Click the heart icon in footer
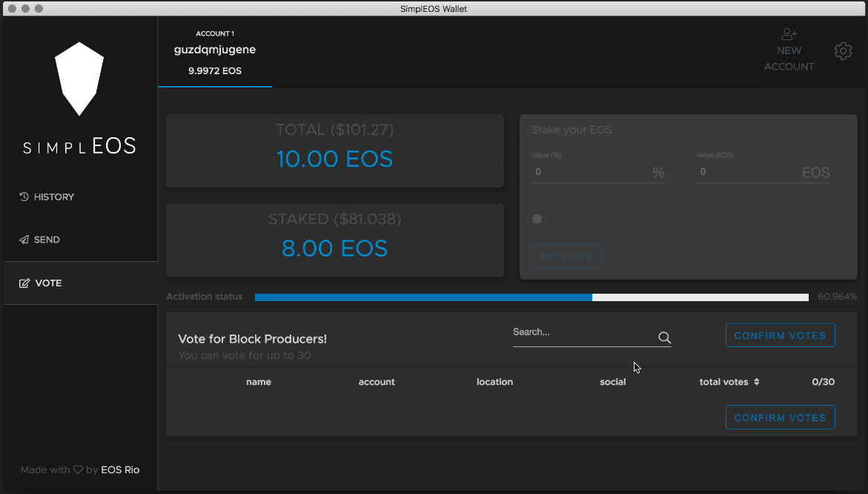This screenshot has height=494, width=868. tap(77, 470)
